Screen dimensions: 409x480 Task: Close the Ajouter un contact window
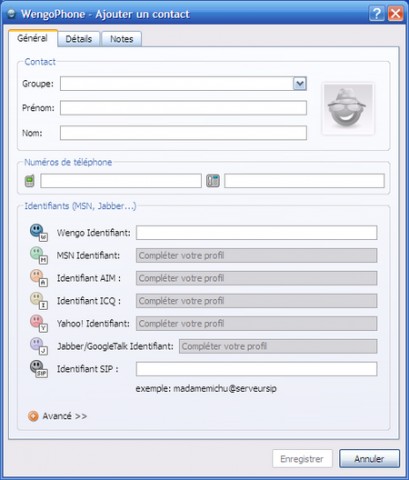pos(396,14)
